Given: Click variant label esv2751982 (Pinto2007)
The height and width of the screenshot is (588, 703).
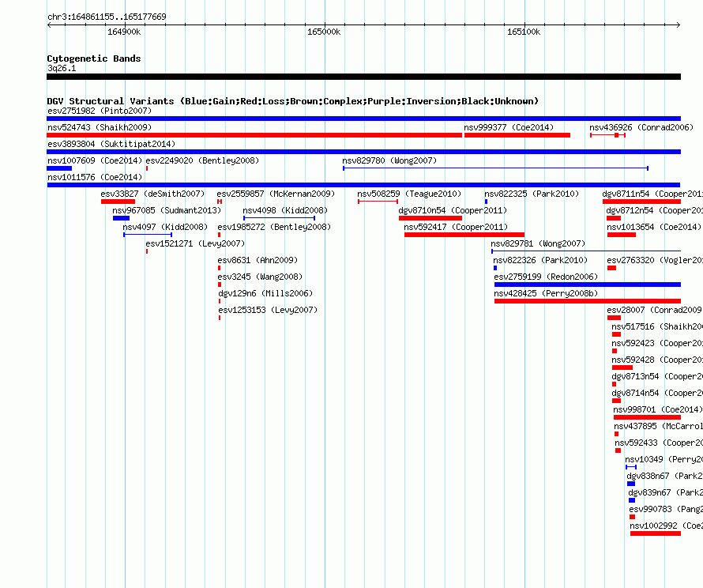Looking at the screenshot, I should 100,111.
